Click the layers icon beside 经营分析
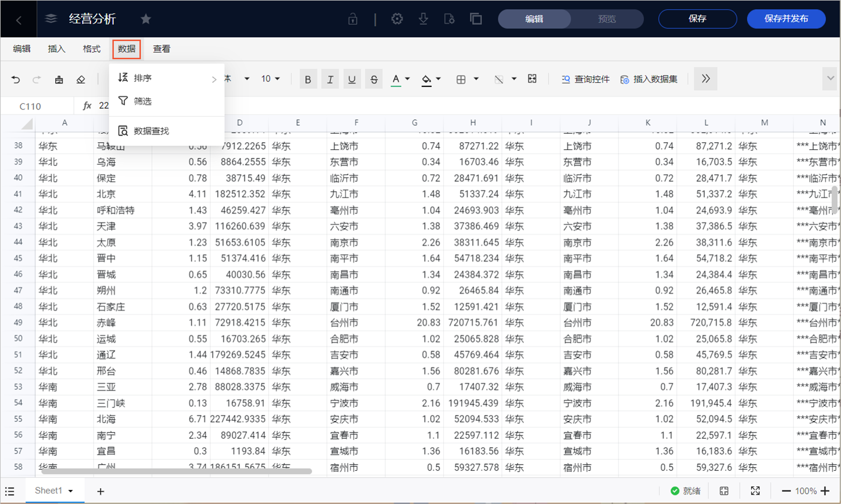Screen dimensions: 841x504 [51, 19]
